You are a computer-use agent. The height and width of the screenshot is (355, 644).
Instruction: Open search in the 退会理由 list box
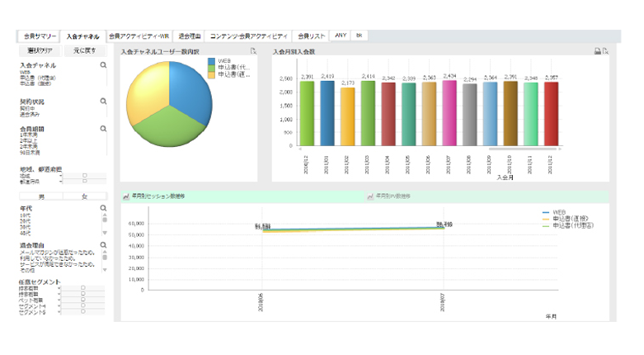pos(104,245)
